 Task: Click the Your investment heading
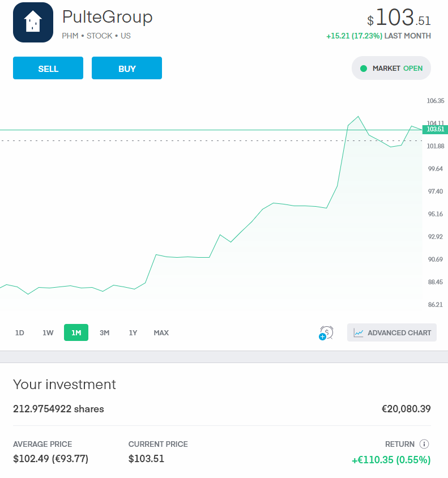65,385
